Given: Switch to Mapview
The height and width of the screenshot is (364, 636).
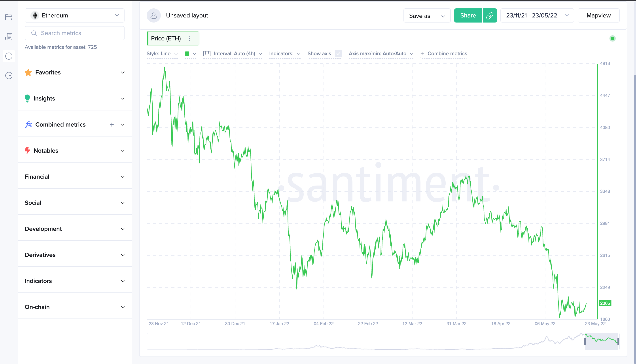Looking at the screenshot, I should point(598,15).
